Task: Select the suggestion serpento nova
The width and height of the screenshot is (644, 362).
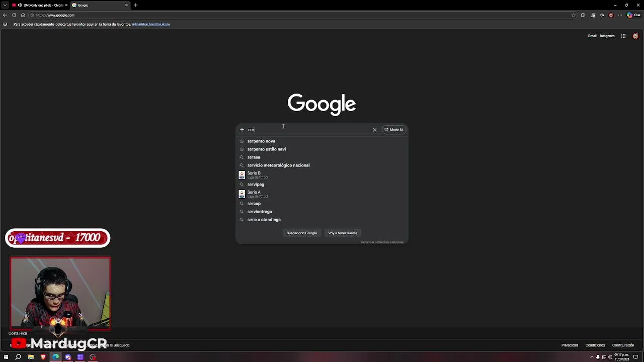Action: pos(321,141)
